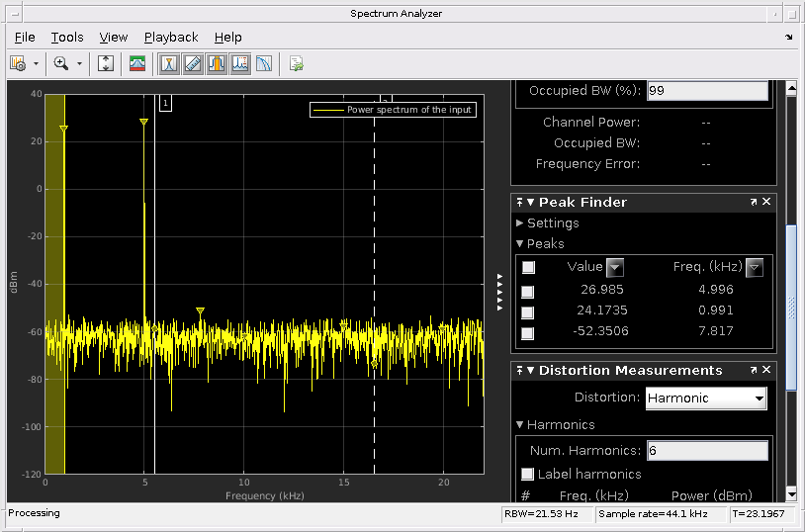805x532 pixels.
Task: Click the measurements panel vertical scrollbar
Action: 791,307
